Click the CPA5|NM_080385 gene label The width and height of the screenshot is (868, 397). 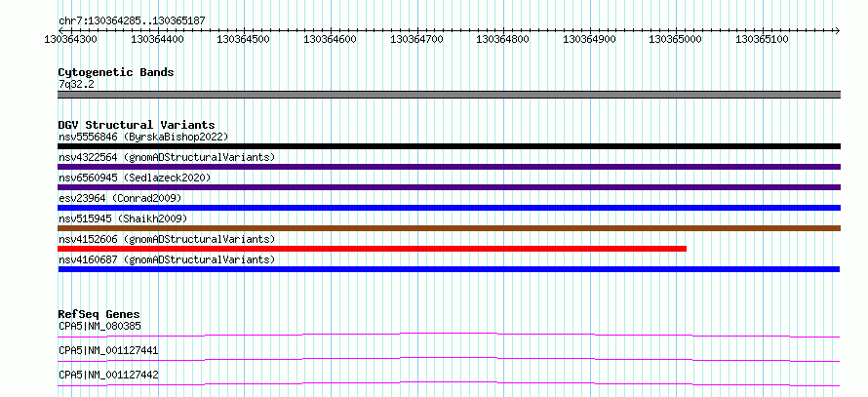[99, 326]
